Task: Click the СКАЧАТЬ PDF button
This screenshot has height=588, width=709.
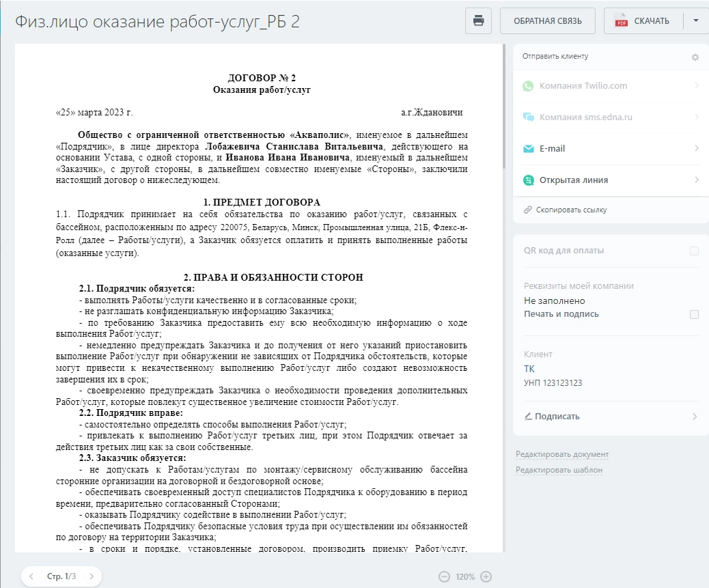Action: (x=643, y=20)
